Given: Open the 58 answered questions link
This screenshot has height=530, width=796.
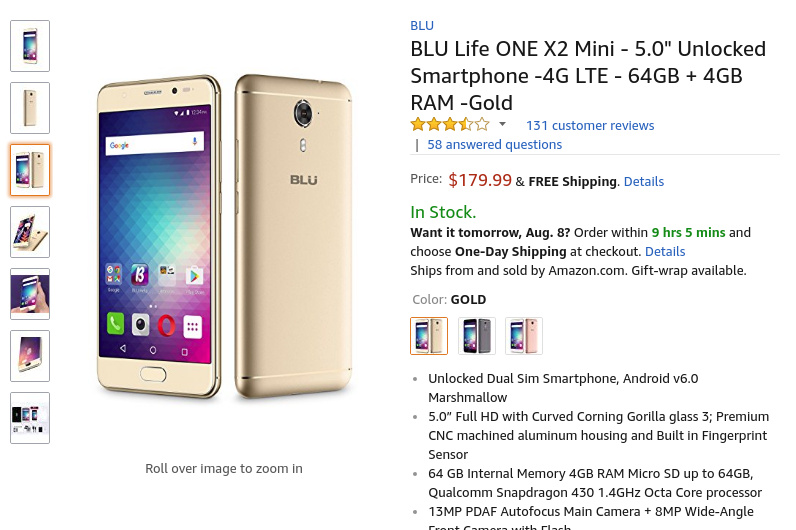Looking at the screenshot, I should click(x=494, y=145).
